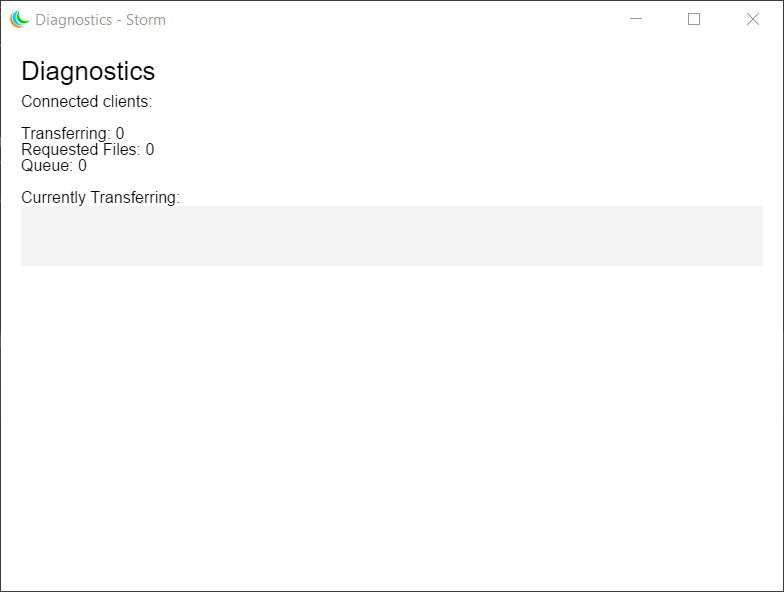Click the 'Requested Files:' label text
Viewport: 784px width, 592px height.
point(80,150)
